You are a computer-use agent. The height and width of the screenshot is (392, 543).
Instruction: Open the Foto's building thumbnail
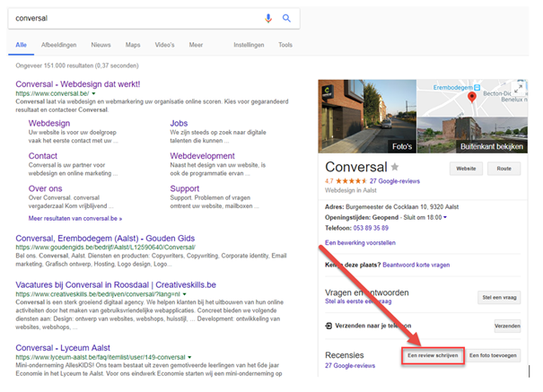(x=367, y=117)
